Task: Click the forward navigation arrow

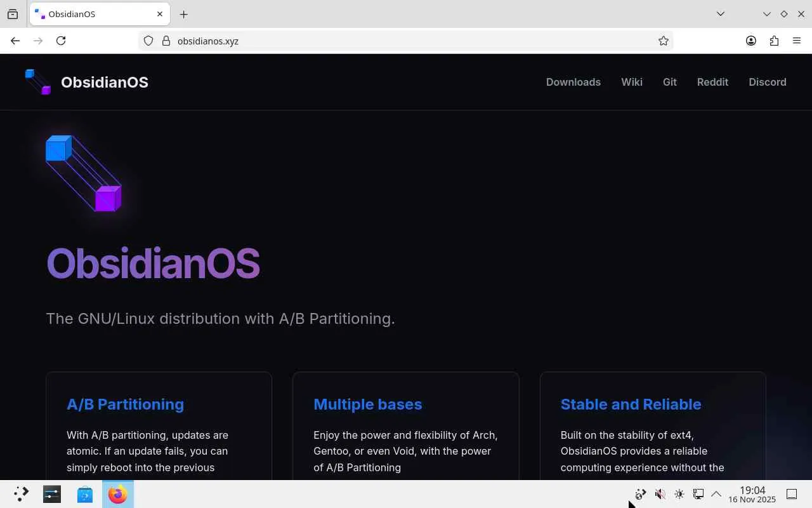Action: (38, 41)
